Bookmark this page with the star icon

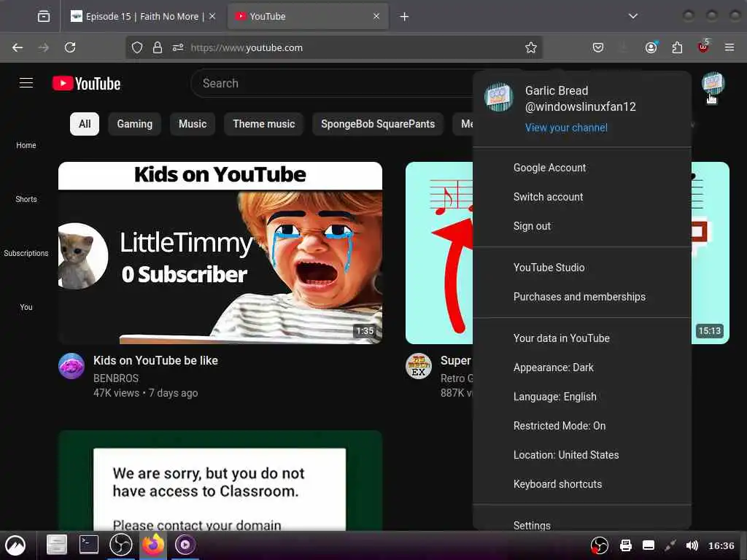point(531,47)
